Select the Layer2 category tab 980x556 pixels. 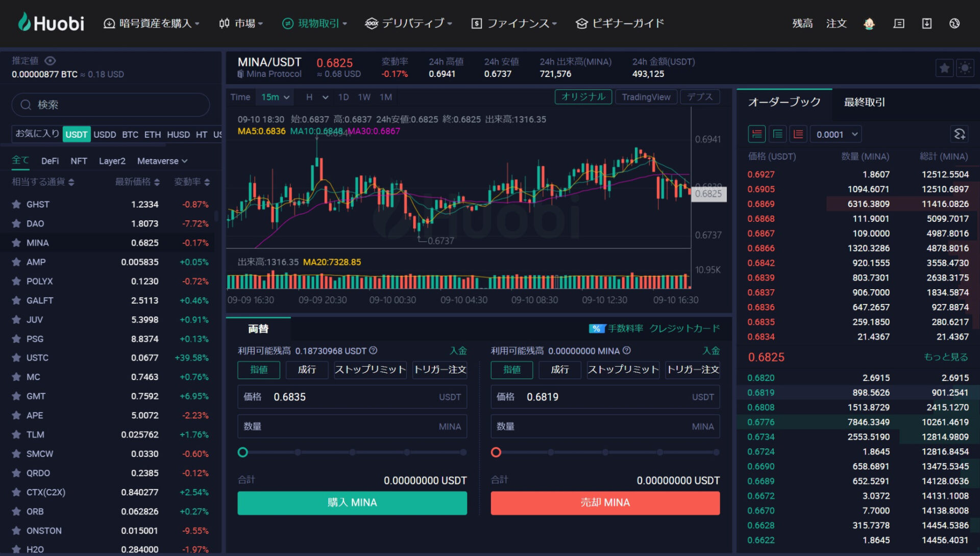[x=112, y=161]
